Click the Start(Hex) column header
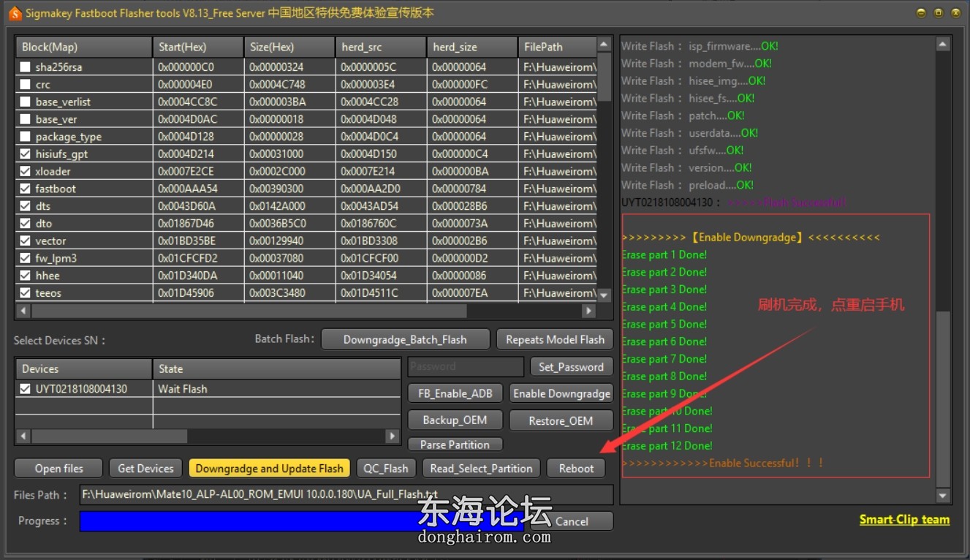This screenshot has height=560, width=970. (x=198, y=47)
